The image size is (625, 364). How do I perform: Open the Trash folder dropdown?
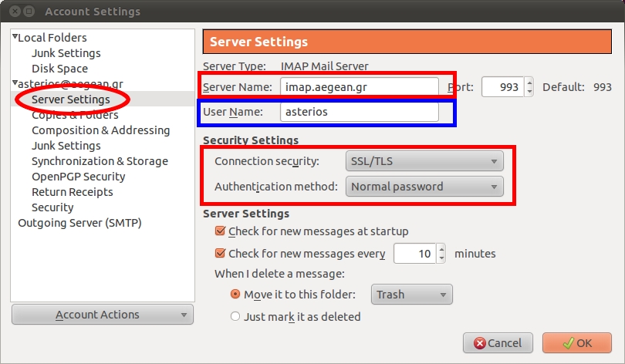(412, 295)
